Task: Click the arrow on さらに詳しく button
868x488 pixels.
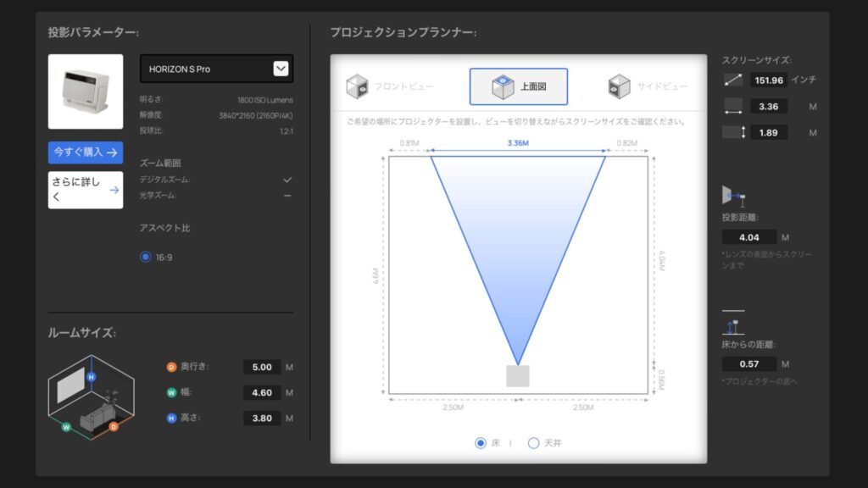Action: pos(114,190)
